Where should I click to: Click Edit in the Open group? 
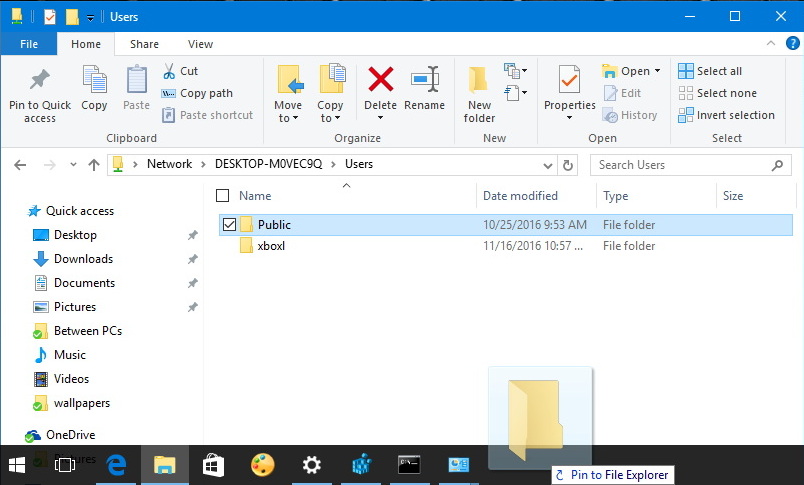tap(622, 93)
